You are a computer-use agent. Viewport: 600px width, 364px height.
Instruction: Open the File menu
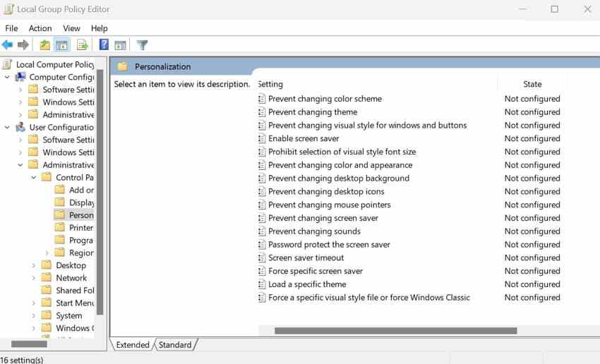pyautogui.click(x=11, y=28)
